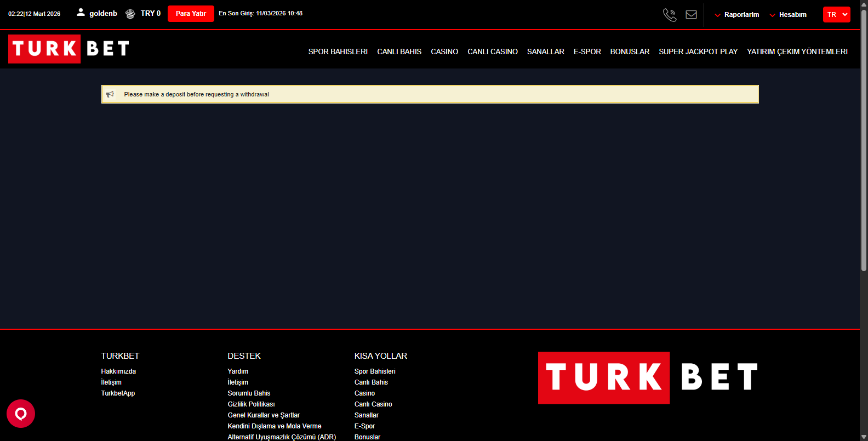Open Gizlilik Politikası footer link

pyautogui.click(x=251, y=404)
